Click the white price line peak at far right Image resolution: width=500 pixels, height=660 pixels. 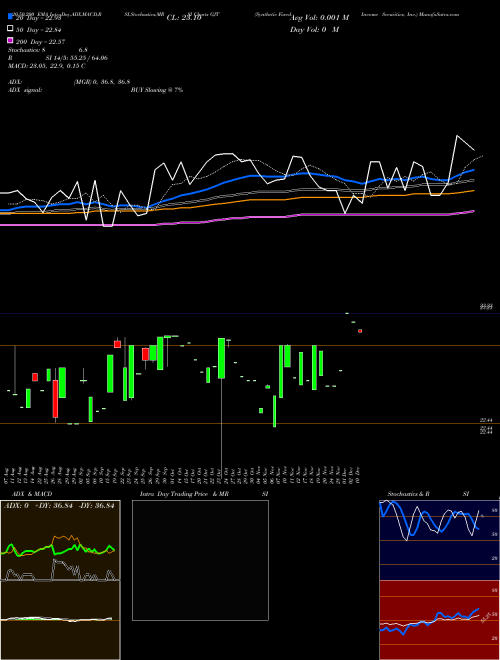pos(457,136)
